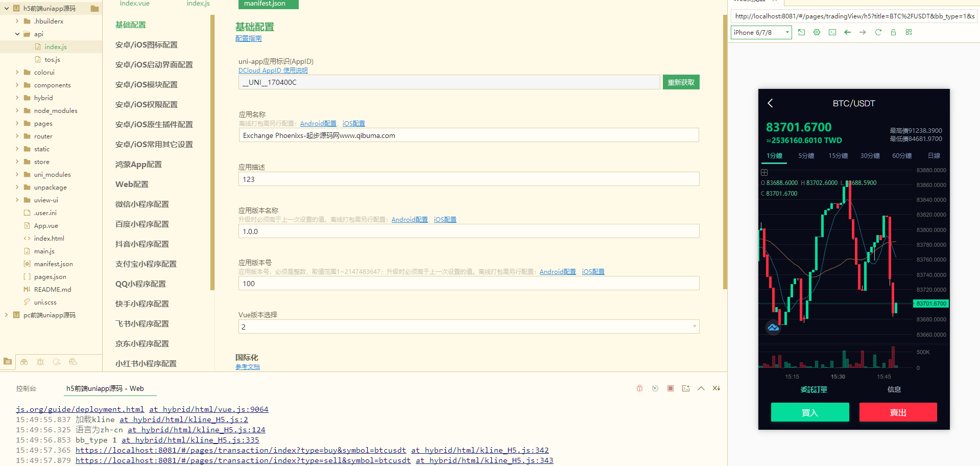Click the green 重新获取 button
The width and height of the screenshot is (980, 466).
tap(681, 82)
